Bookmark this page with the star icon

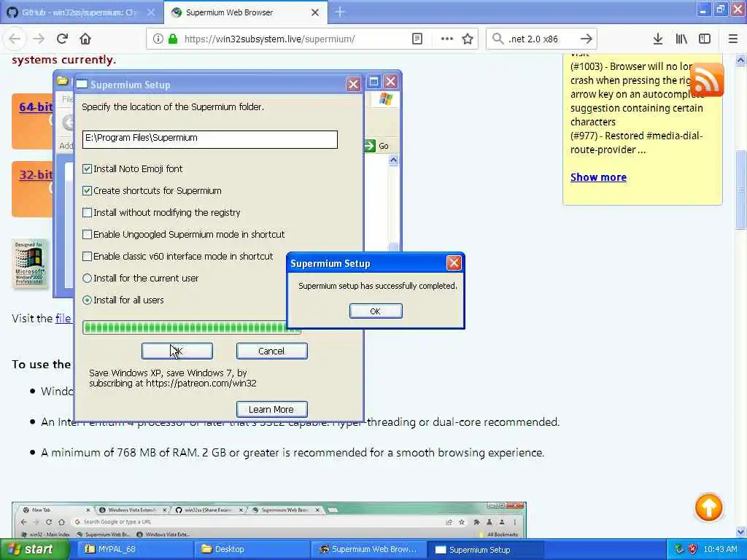(x=468, y=39)
